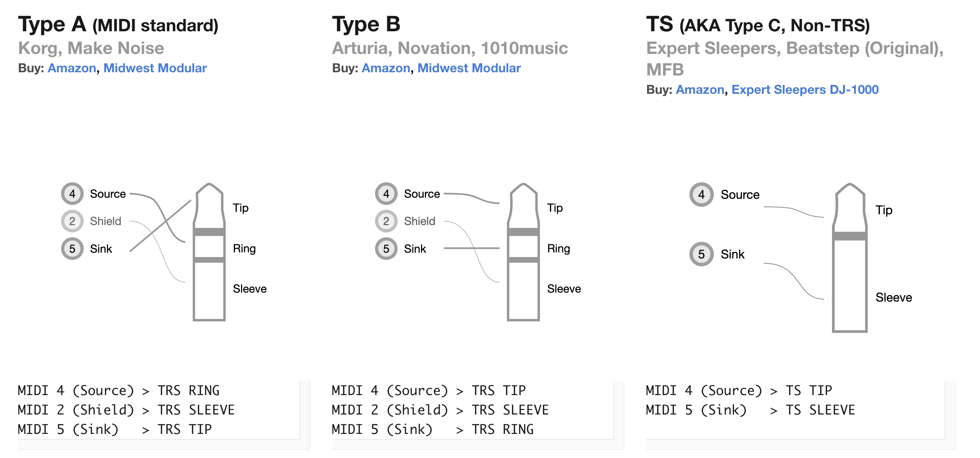
Task: Click pin 5 Sink circle in TS diagram
Action: [701, 254]
